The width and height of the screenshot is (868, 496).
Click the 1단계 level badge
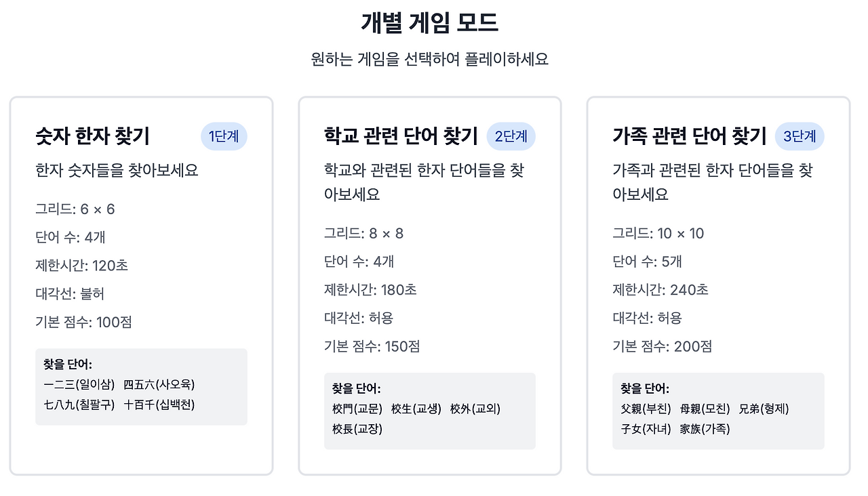pos(224,136)
